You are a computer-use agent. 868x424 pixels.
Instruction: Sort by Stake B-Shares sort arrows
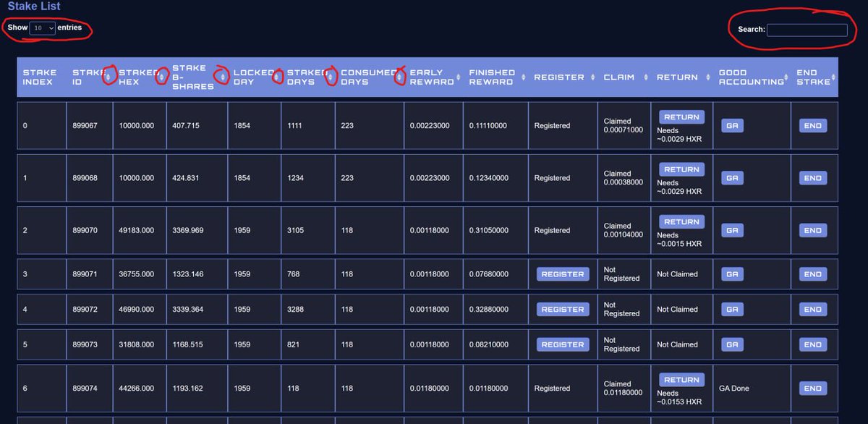(223, 77)
